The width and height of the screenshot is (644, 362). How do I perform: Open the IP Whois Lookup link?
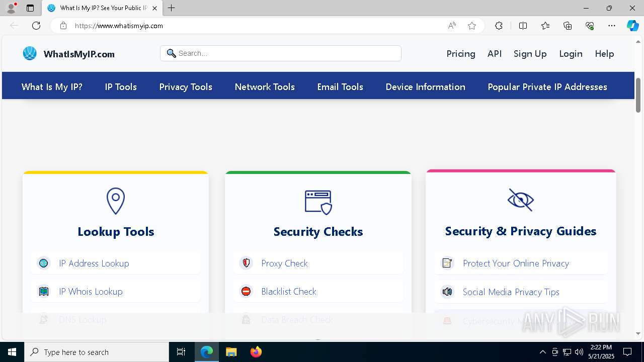pyautogui.click(x=91, y=291)
